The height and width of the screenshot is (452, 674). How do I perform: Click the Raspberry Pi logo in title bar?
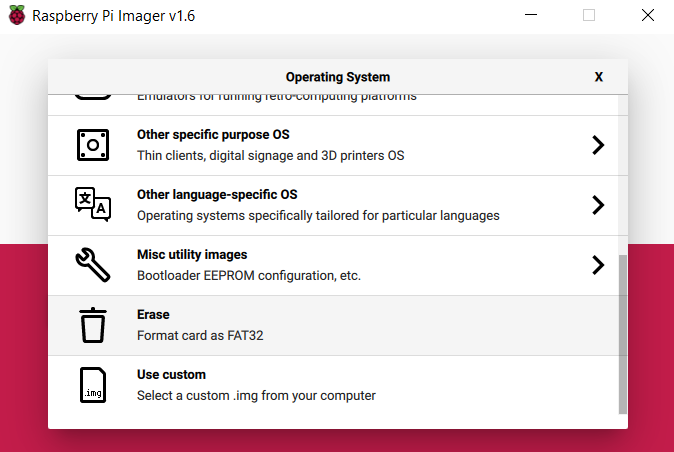pos(16,16)
